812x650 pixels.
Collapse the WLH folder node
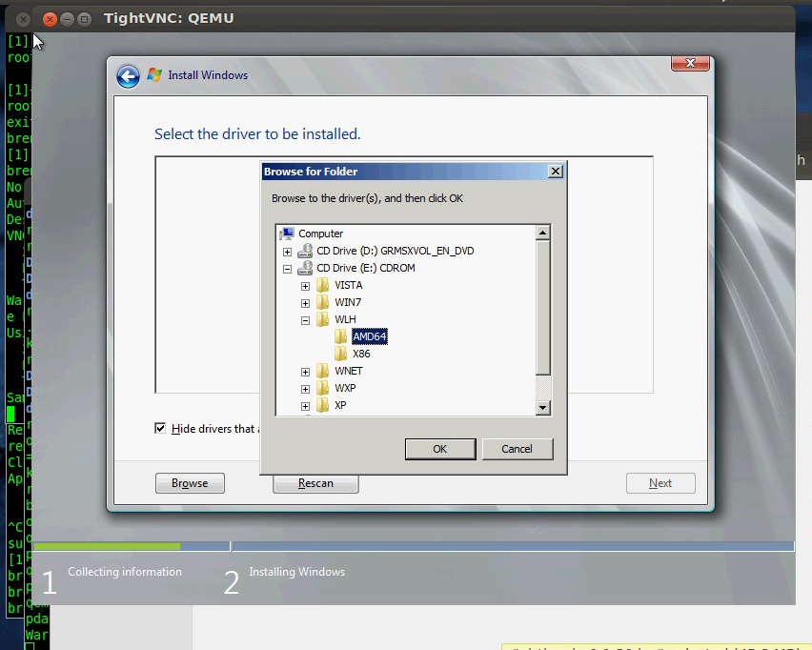coord(305,320)
